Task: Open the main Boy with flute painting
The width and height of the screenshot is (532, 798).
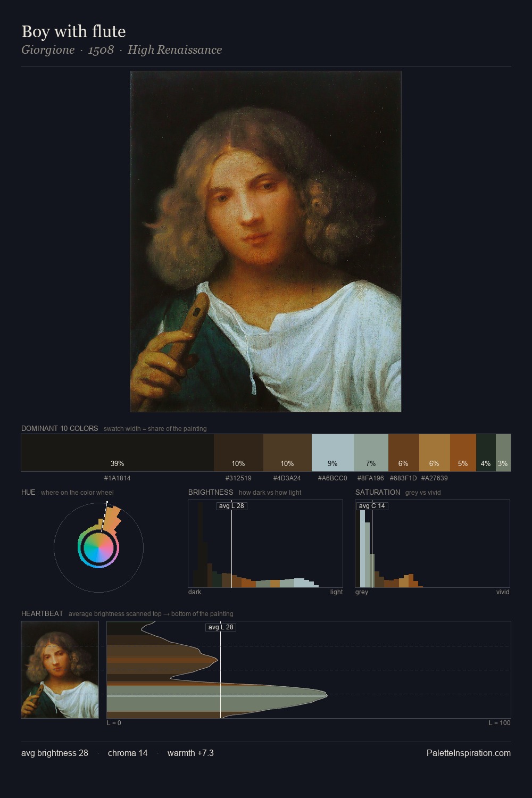Action: [265, 242]
